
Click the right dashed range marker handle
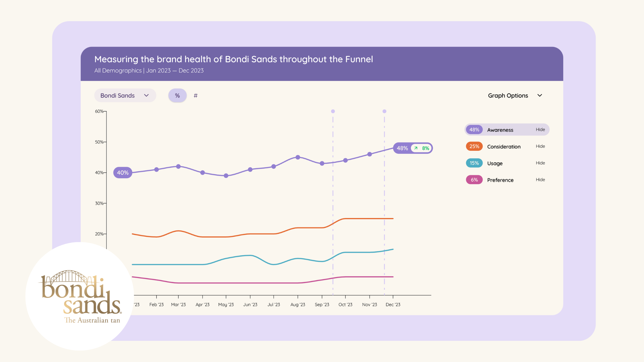point(384,111)
